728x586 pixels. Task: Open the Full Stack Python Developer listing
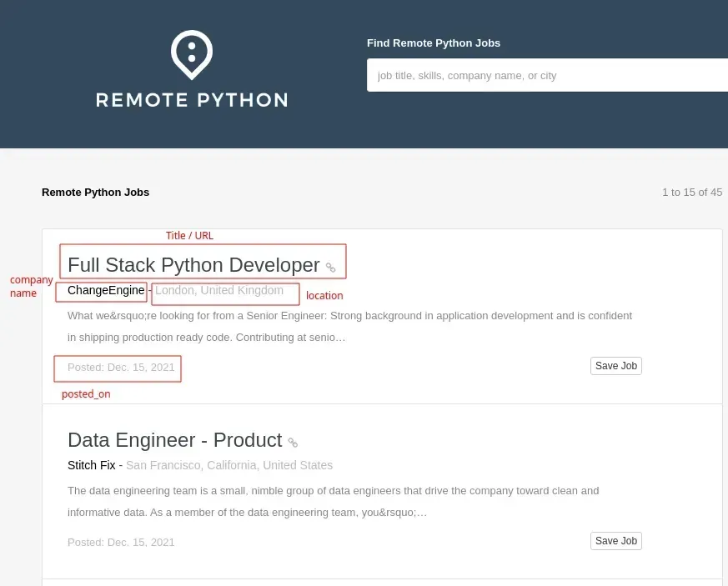click(x=193, y=264)
